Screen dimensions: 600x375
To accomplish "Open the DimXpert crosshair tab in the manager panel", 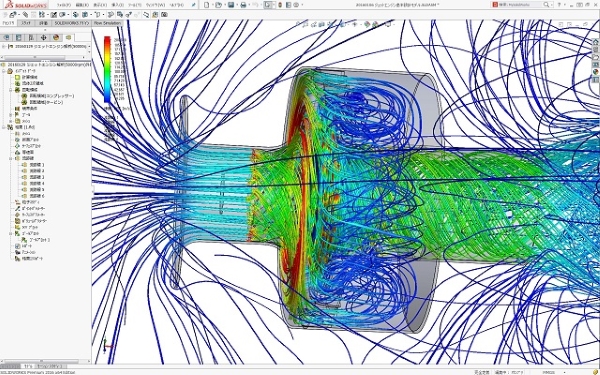I will click(43, 38).
